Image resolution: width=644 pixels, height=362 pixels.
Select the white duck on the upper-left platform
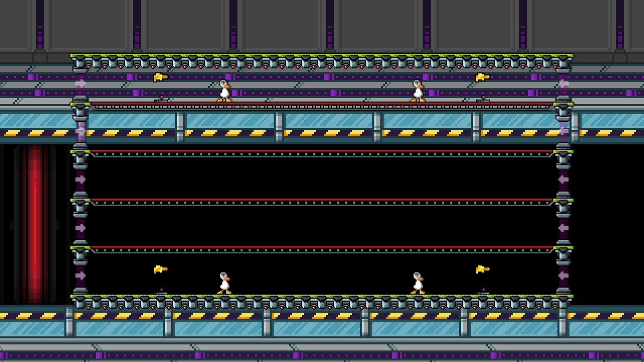224,91
